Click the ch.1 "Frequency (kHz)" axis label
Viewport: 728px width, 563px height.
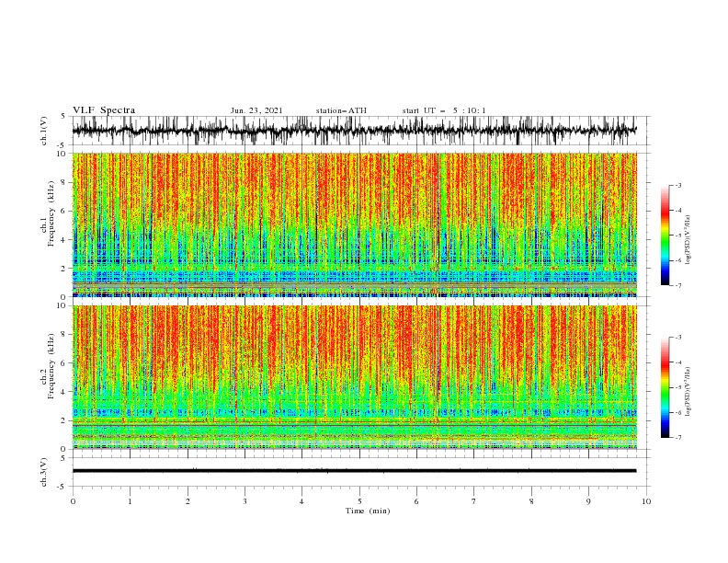click(51, 214)
